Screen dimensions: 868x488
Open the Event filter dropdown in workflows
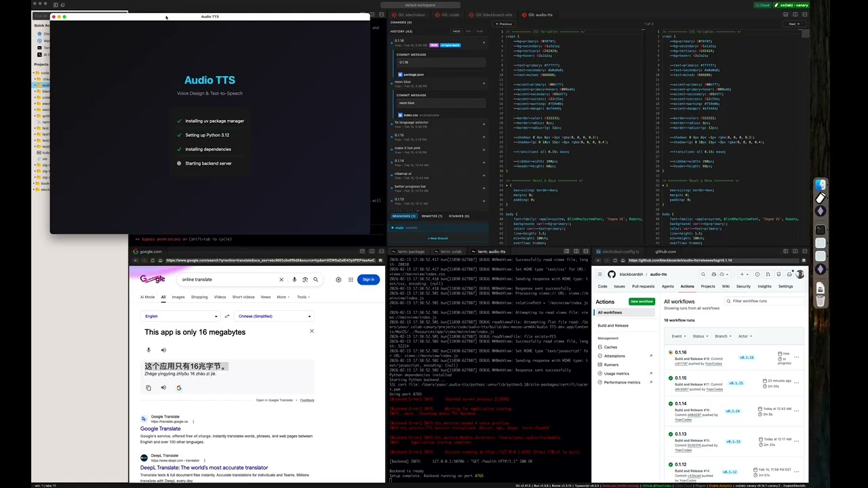click(678, 336)
